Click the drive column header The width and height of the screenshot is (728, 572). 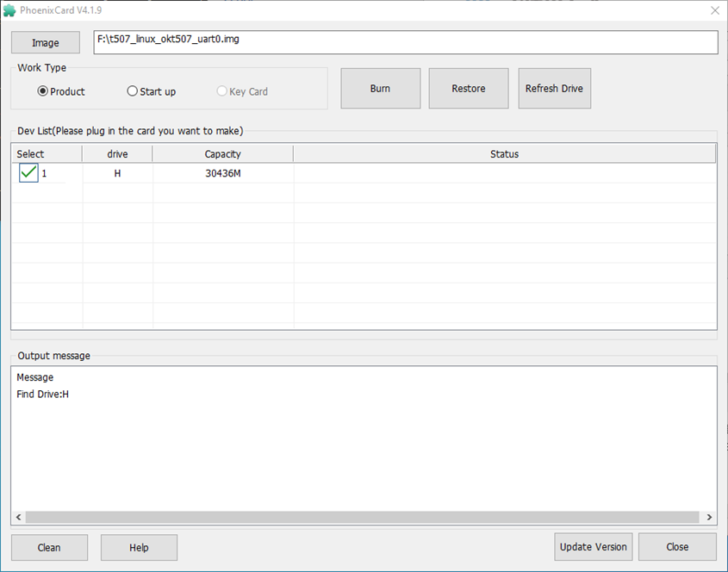[x=117, y=154]
